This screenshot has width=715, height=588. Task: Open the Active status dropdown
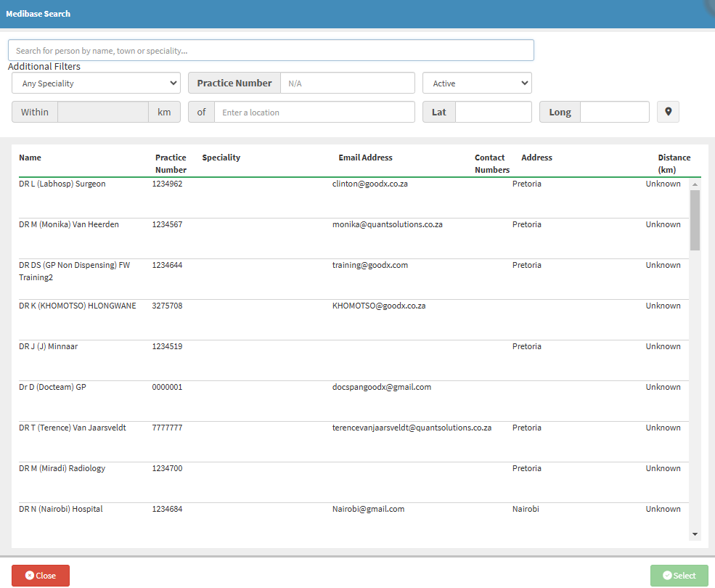click(x=477, y=83)
